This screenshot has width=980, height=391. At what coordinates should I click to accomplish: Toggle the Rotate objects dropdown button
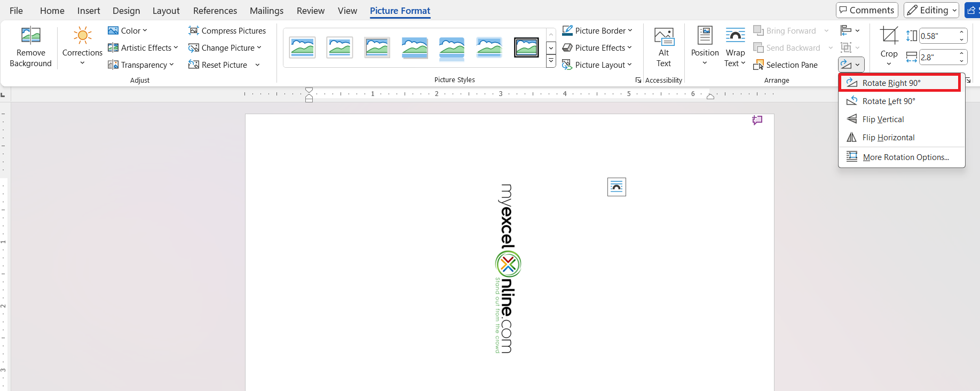851,65
